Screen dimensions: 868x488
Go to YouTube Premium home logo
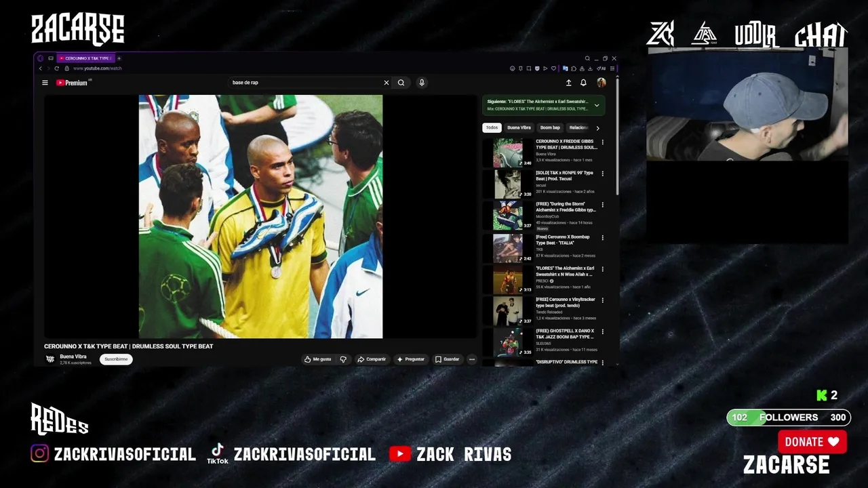pos(73,83)
